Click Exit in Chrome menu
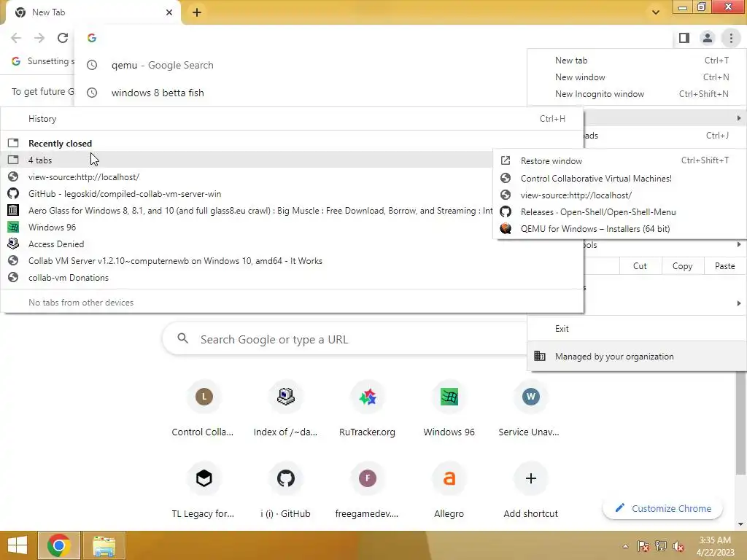Image resolution: width=747 pixels, height=560 pixels. (x=637, y=329)
